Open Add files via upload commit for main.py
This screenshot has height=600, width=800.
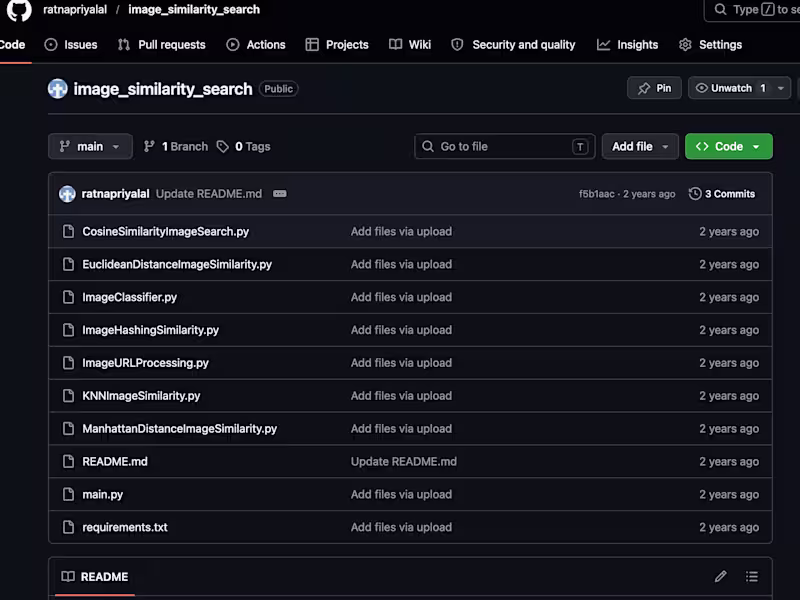tap(401, 494)
